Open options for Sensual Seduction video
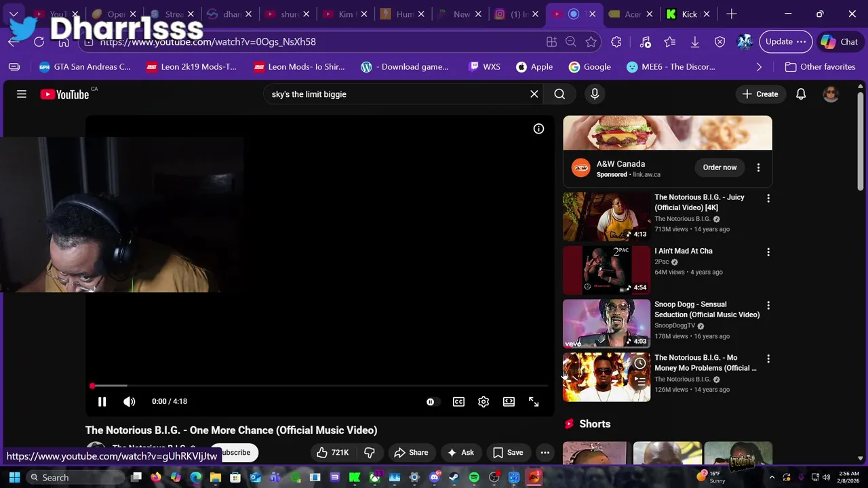 coord(768,305)
